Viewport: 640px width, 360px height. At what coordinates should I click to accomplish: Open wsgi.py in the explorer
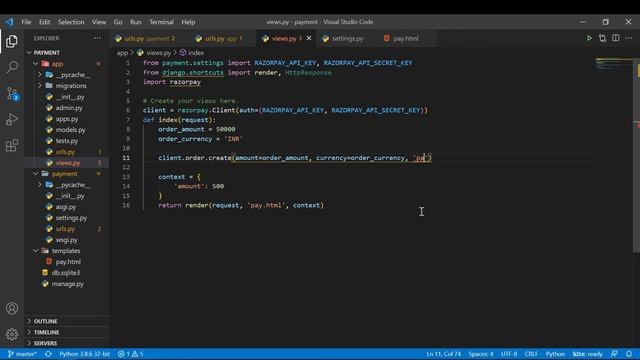[67, 240]
